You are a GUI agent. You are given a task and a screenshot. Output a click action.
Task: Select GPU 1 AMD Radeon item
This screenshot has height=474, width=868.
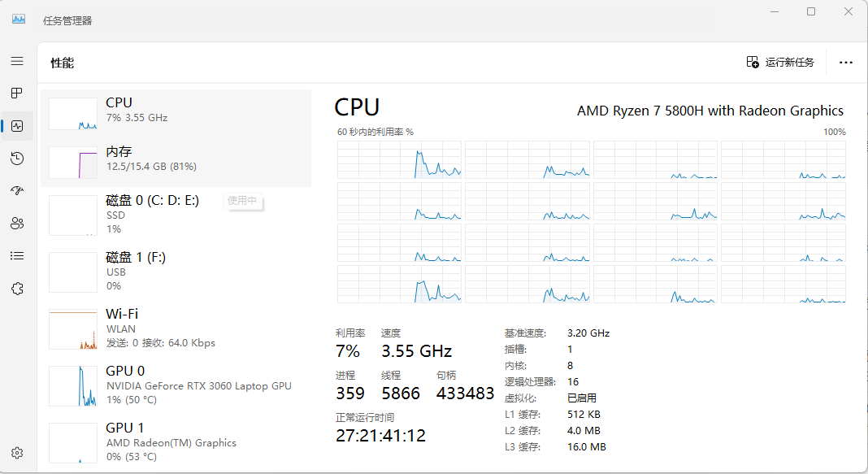click(x=176, y=441)
